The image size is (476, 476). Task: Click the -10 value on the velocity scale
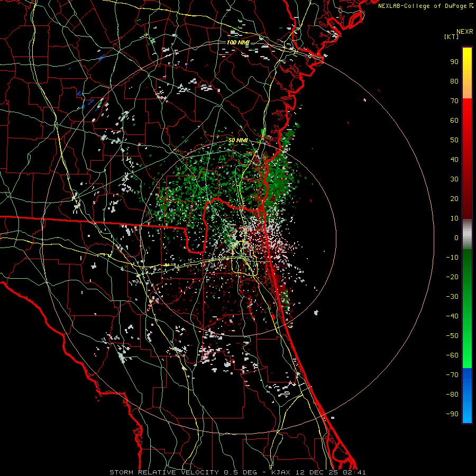pos(452,258)
